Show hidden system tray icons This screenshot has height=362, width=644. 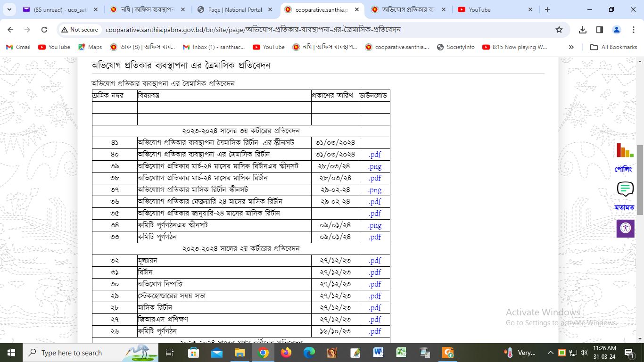coord(550,353)
